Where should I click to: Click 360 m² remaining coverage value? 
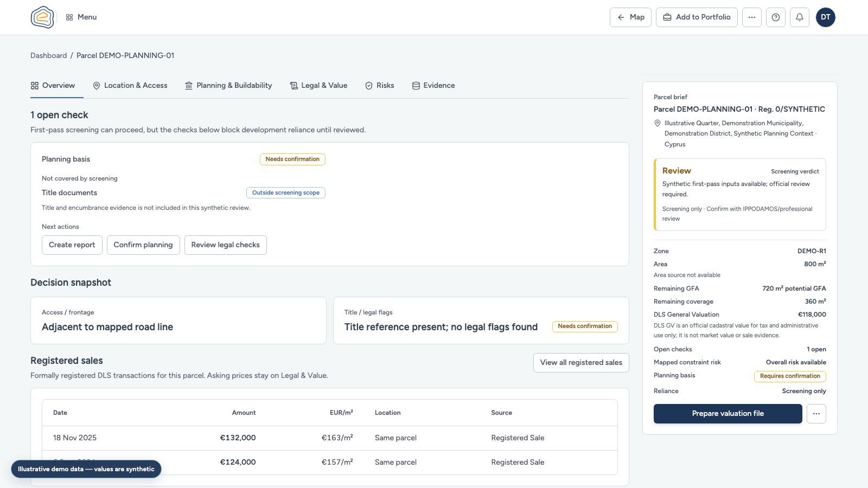[x=815, y=302]
